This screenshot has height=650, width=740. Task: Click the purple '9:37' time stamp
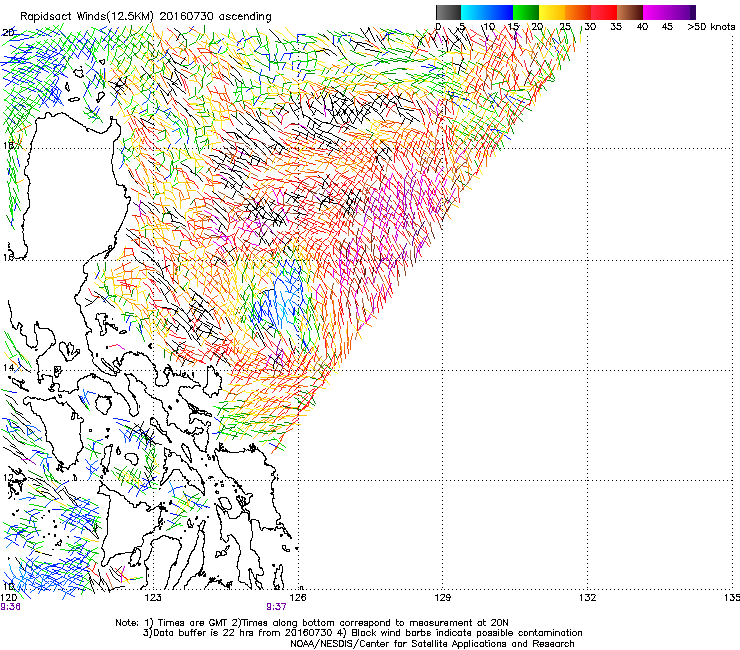277,607
